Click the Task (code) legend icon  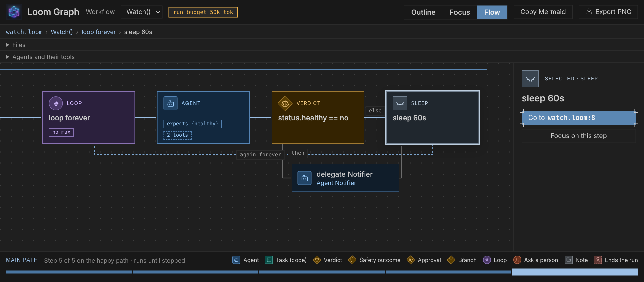pos(269,260)
